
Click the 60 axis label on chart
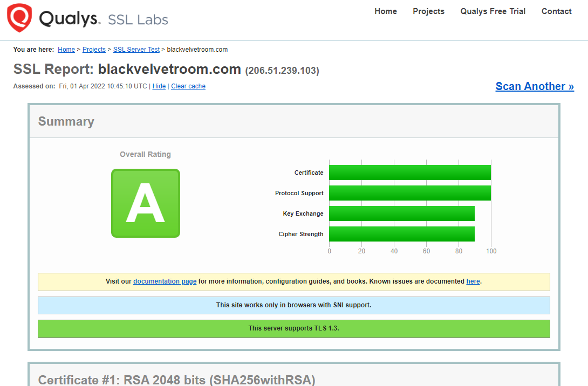(x=426, y=251)
